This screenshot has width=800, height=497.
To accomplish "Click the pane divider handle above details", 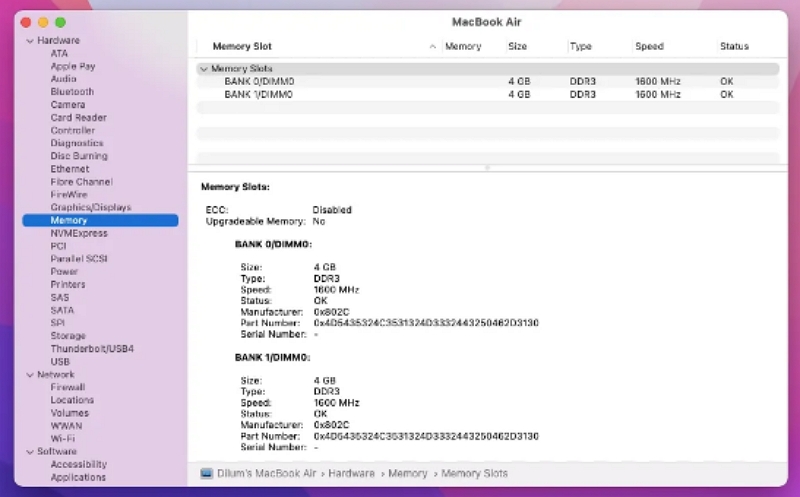I will pyautogui.click(x=487, y=167).
